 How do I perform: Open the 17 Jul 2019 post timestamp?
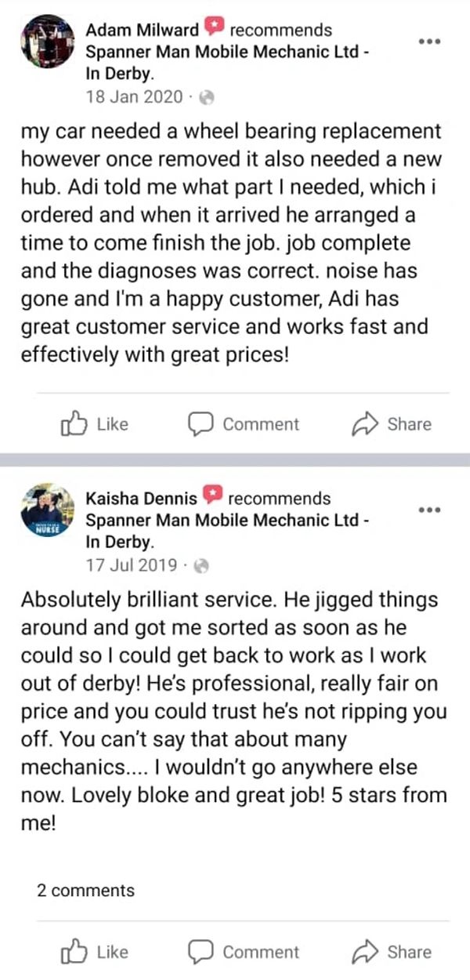point(132,564)
